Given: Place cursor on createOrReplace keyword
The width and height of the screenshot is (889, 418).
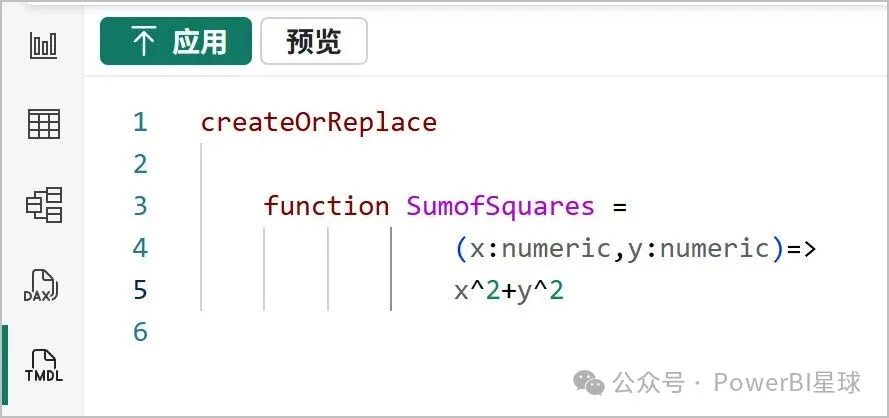Looking at the screenshot, I should 318,123.
